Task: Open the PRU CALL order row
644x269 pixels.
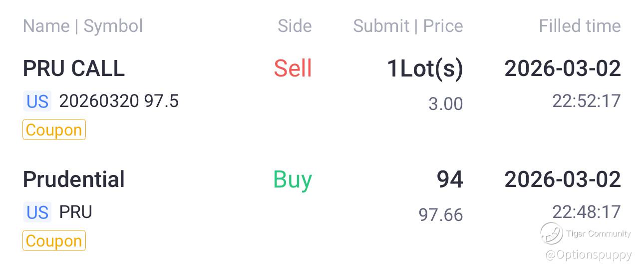Action: point(322,98)
